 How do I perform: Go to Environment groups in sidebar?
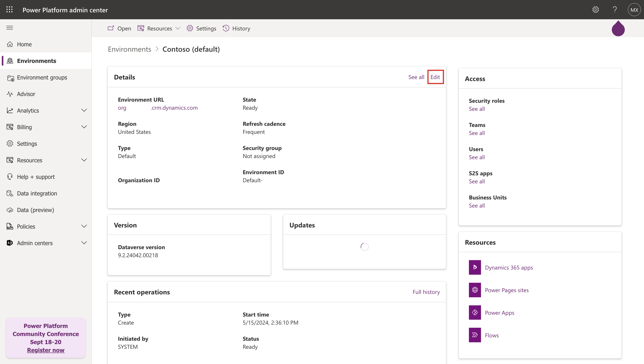(x=42, y=77)
